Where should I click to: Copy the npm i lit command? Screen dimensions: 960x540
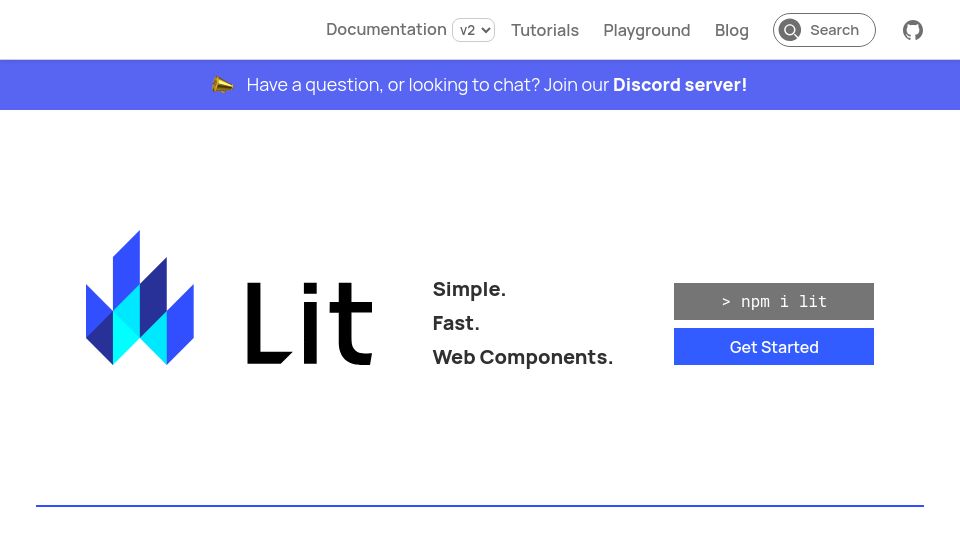tap(774, 301)
